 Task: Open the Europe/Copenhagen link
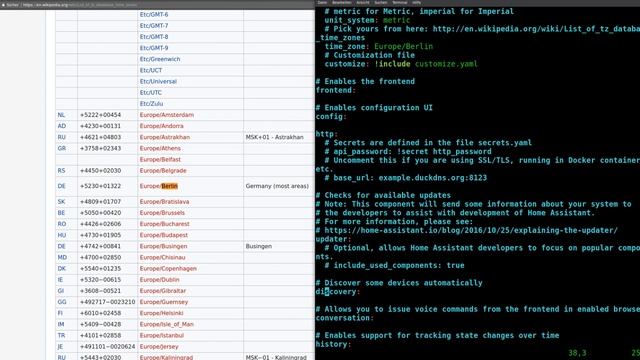pyautogui.click(x=168, y=269)
